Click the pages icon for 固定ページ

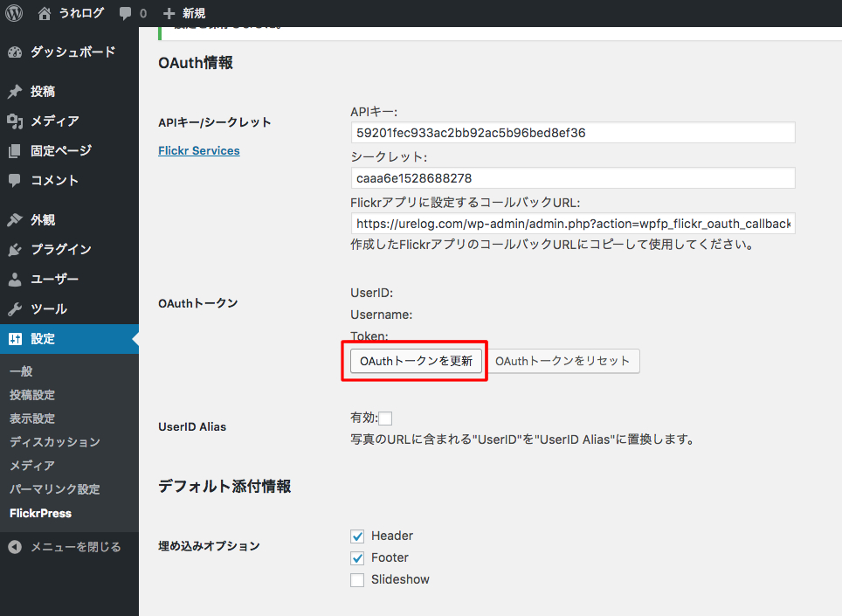click(x=15, y=151)
